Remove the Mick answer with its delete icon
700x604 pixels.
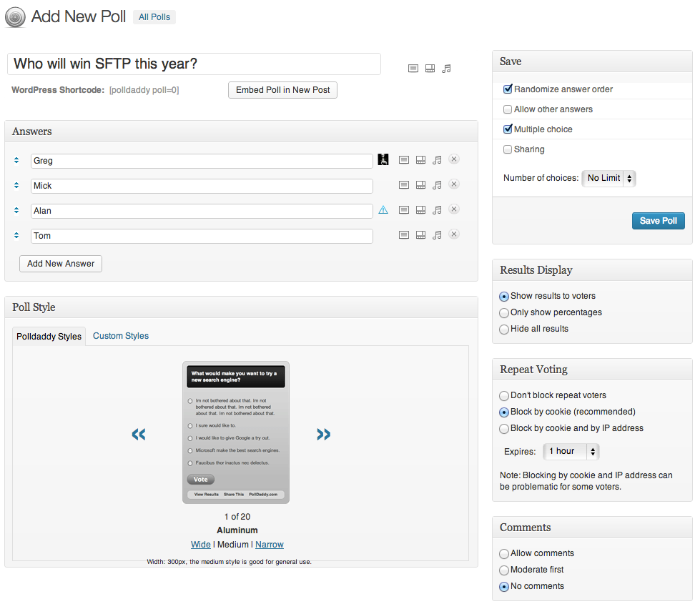point(453,184)
